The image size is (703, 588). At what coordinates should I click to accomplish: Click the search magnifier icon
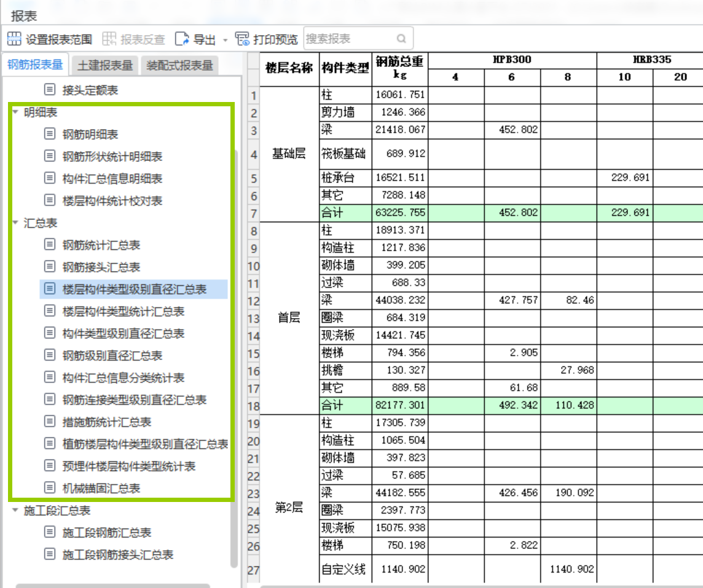tap(401, 39)
